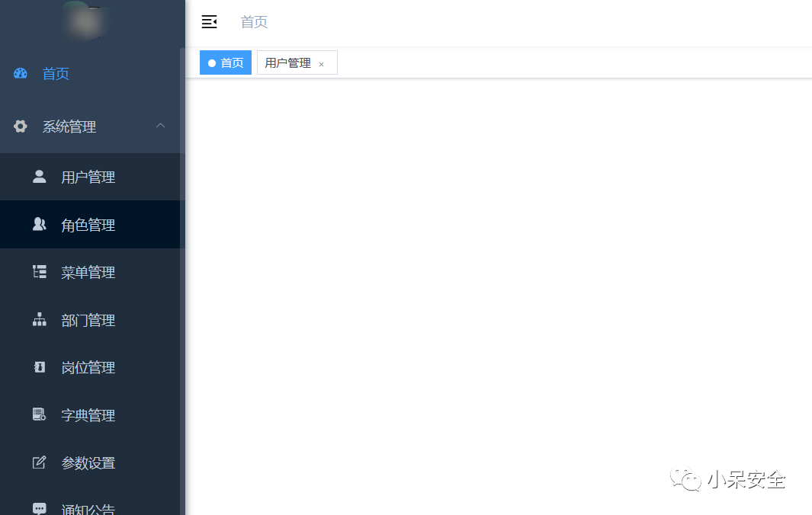This screenshot has height=515, width=812.
Task: Open 首页 in the sidebar
Action: click(x=92, y=73)
